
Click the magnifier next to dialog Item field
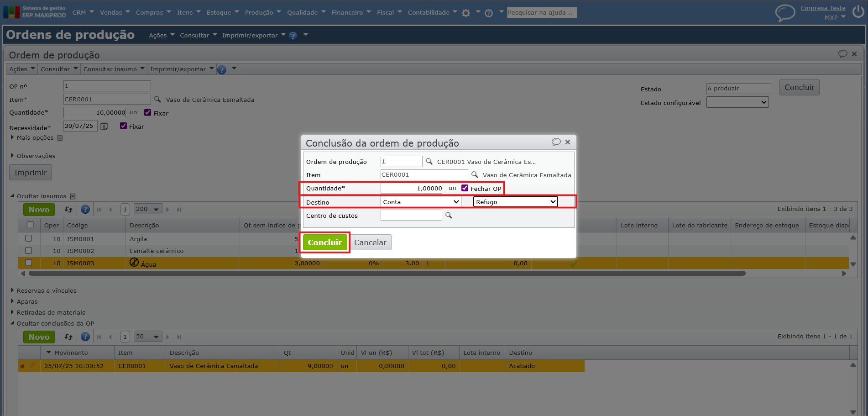point(475,175)
